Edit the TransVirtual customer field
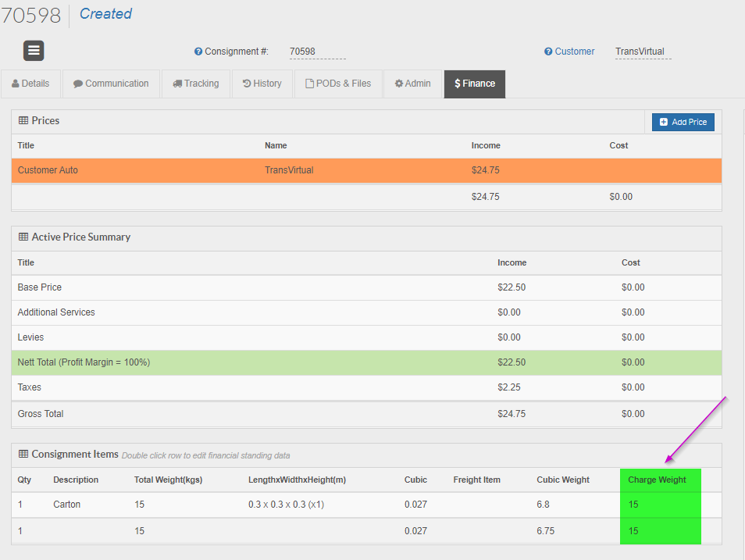The height and width of the screenshot is (560, 745). pos(643,52)
